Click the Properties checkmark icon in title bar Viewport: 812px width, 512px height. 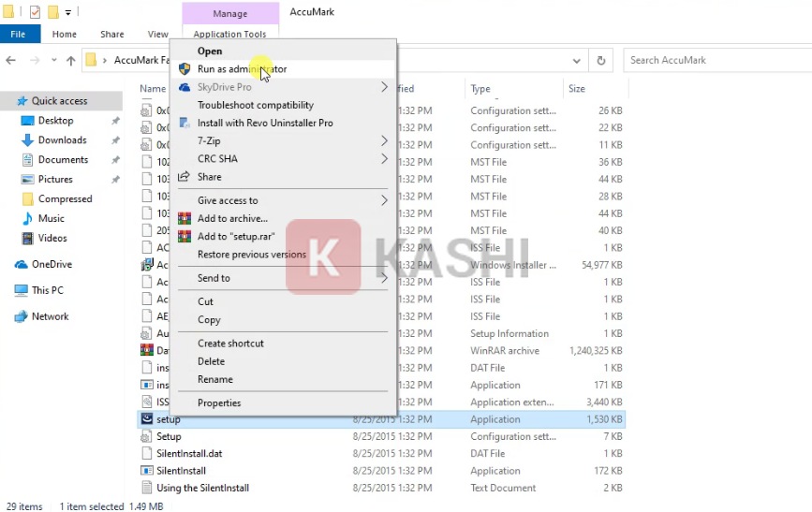(35, 11)
